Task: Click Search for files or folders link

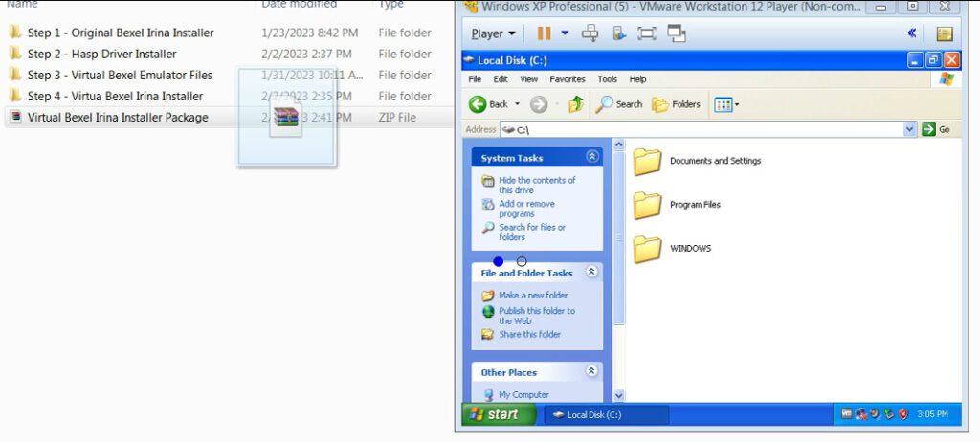Action: (x=532, y=232)
